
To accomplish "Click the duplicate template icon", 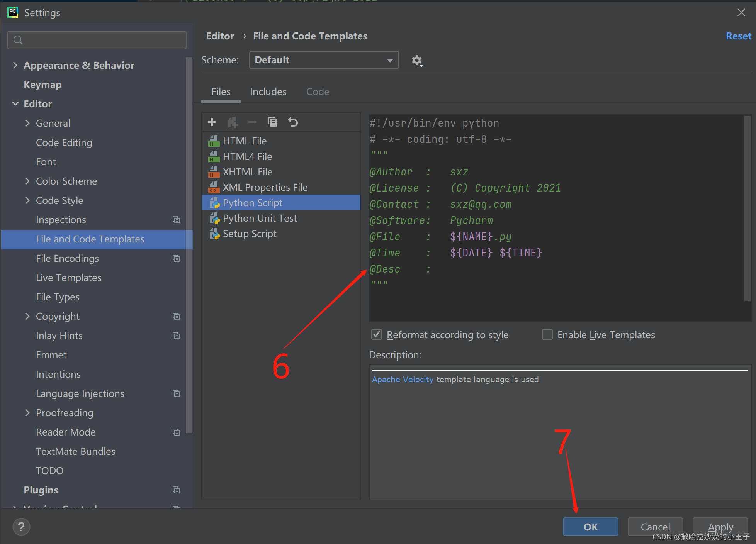I will (272, 122).
